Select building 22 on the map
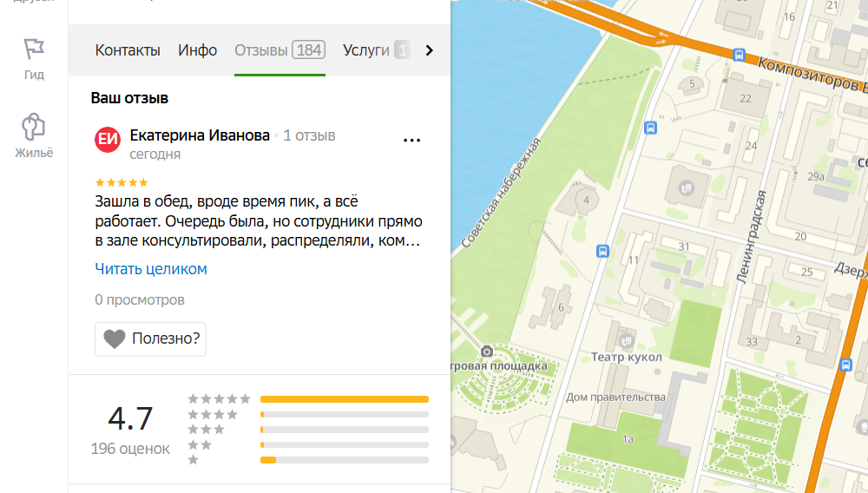This screenshot has width=868, height=493. pos(746,98)
